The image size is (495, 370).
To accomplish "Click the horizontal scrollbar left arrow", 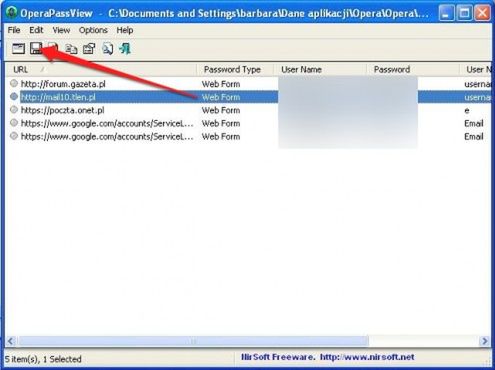I will click(11, 341).
